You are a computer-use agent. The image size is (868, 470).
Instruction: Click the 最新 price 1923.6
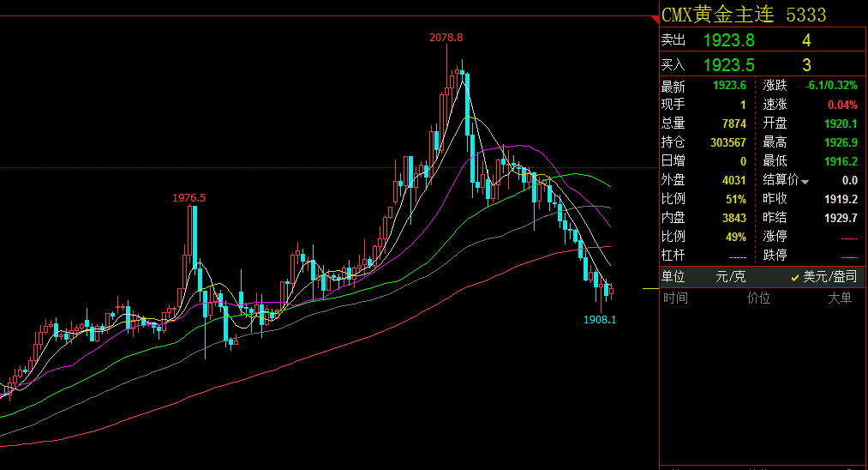point(729,86)
